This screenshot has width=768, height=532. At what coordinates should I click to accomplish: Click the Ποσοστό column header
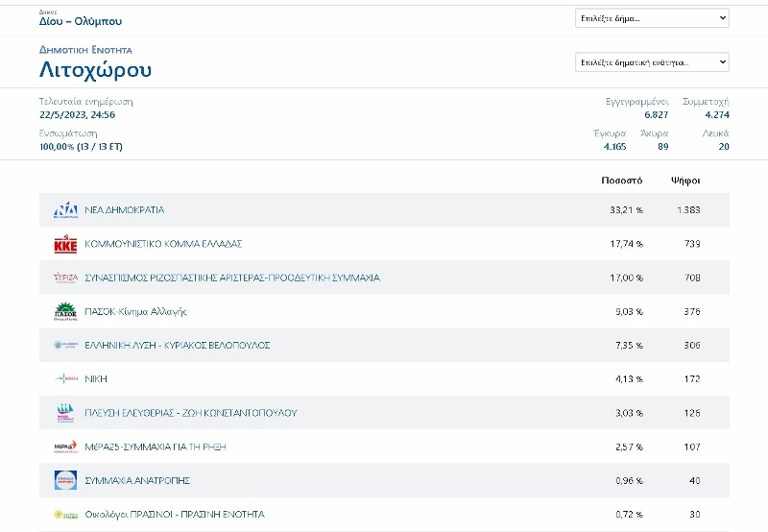point(621,181)
